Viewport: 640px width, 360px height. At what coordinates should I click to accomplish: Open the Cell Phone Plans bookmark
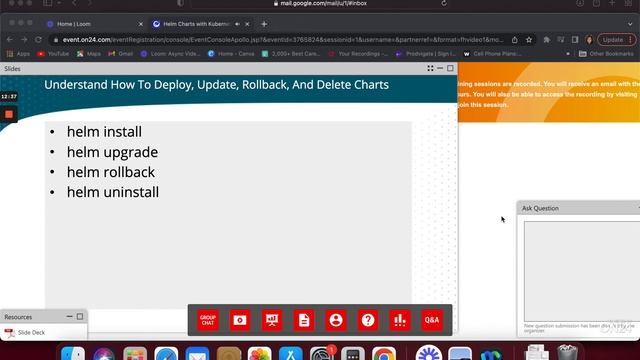492,53
